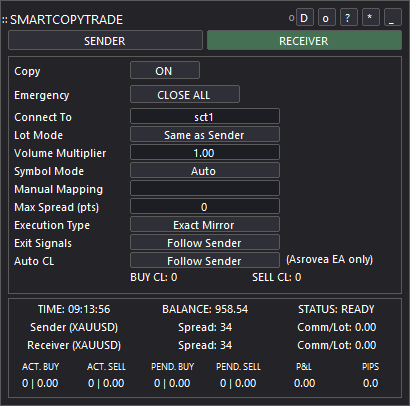Switch to the SENDER tab
Viewport: 410px width, 406px height.
click(105, 41)
